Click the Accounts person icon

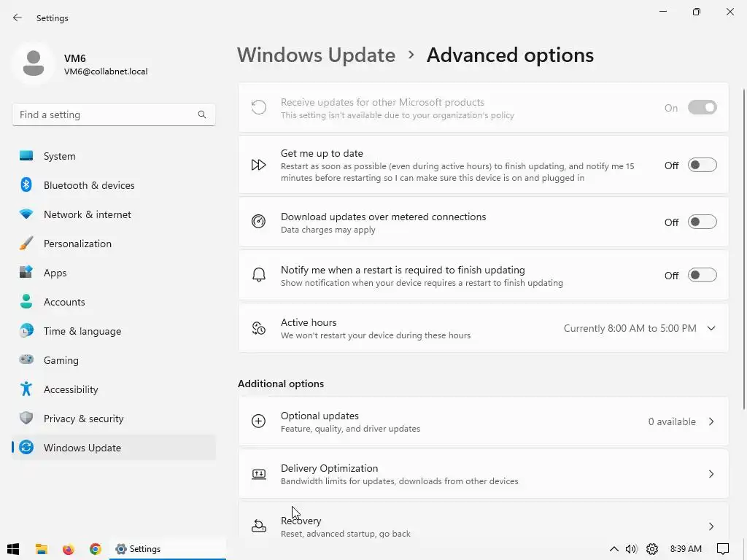coord(26,301)
